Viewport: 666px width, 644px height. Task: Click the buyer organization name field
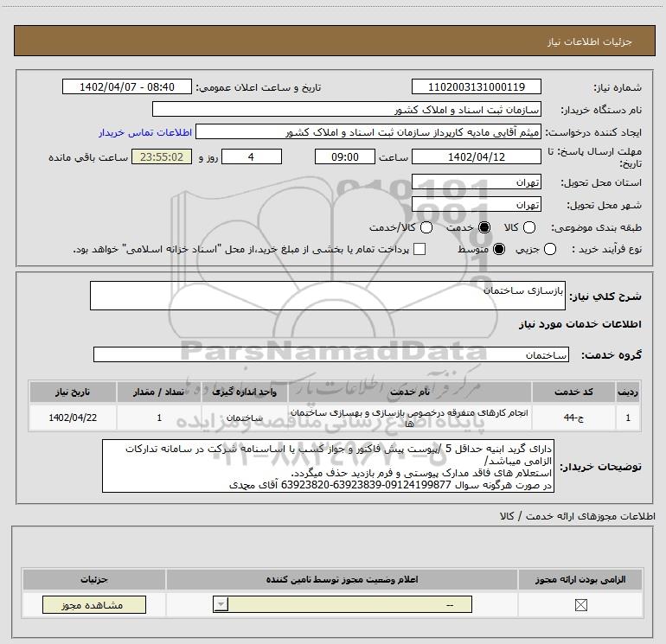point(347,109)
